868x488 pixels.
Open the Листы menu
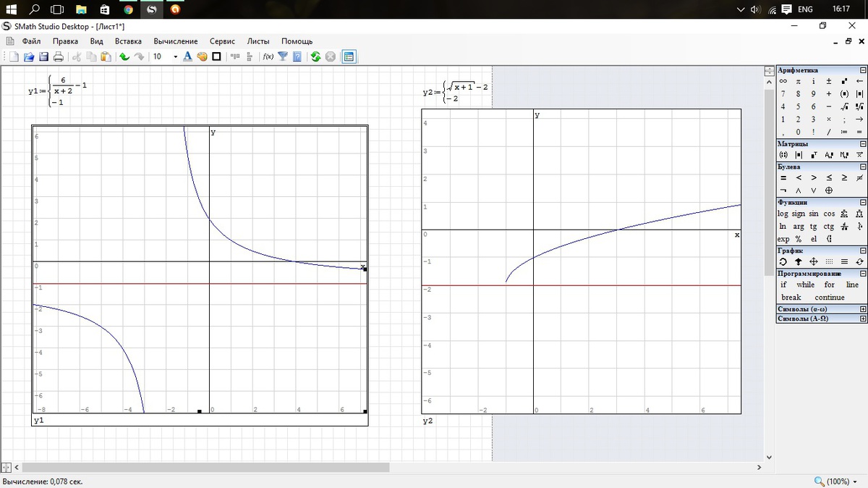coord(258,41)
